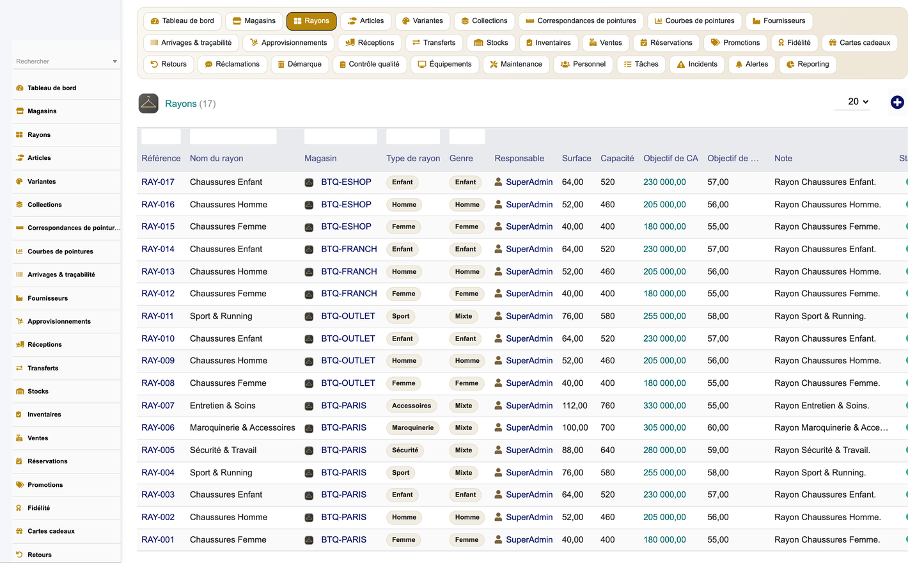
Task: Switch to the Articles tab
Action: [366, 21]
